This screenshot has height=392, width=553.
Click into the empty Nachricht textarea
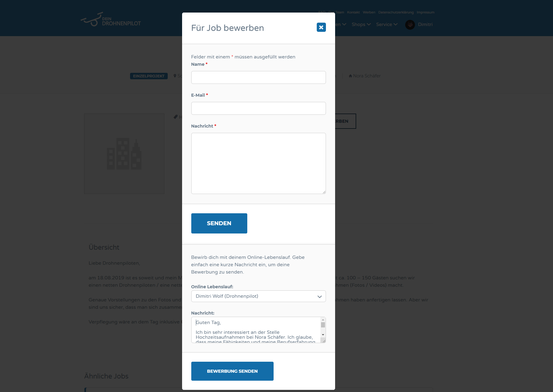point(258,163)
